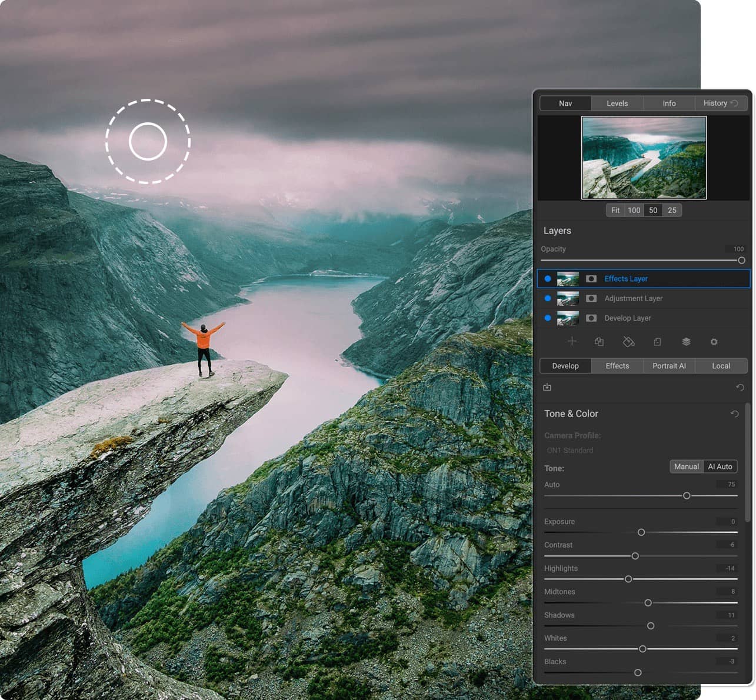Click the Opacity value field showing 100
The width and height of the screenshot is (756, 700).
735,249
